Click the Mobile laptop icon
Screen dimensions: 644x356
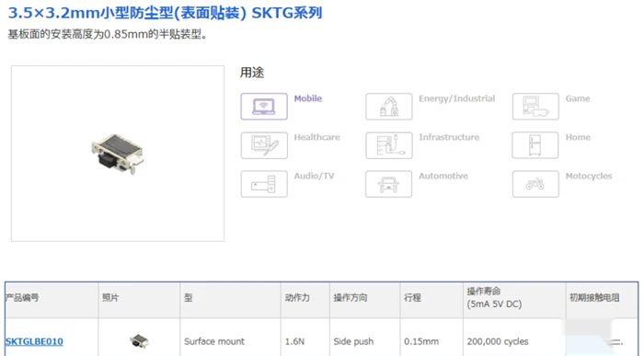tap(264, 107)
